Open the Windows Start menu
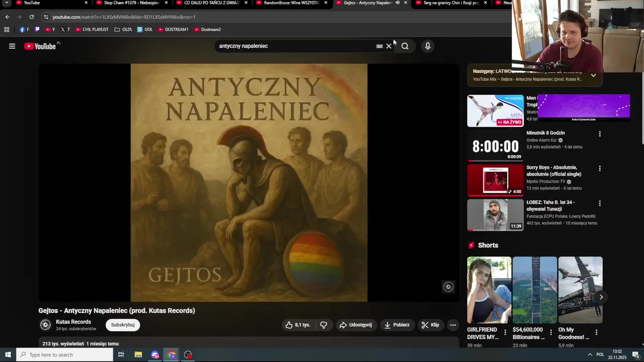644x362 pixels. coord(8,355)
